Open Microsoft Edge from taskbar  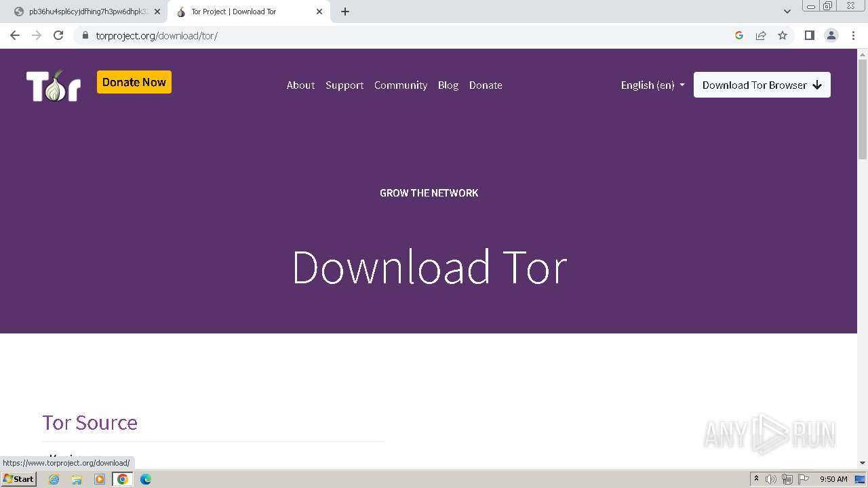146,479
